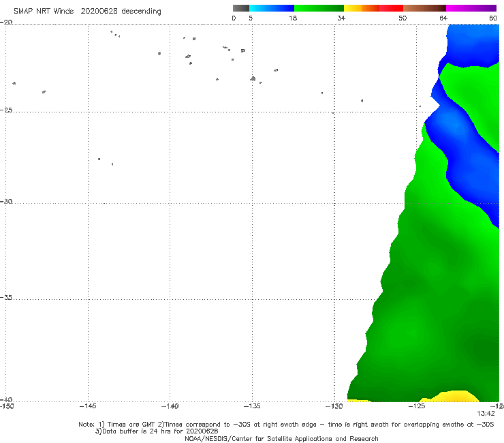Click the latitude label '-30'
The width and height of the screenshot is (504, 443).
(6, 201)
